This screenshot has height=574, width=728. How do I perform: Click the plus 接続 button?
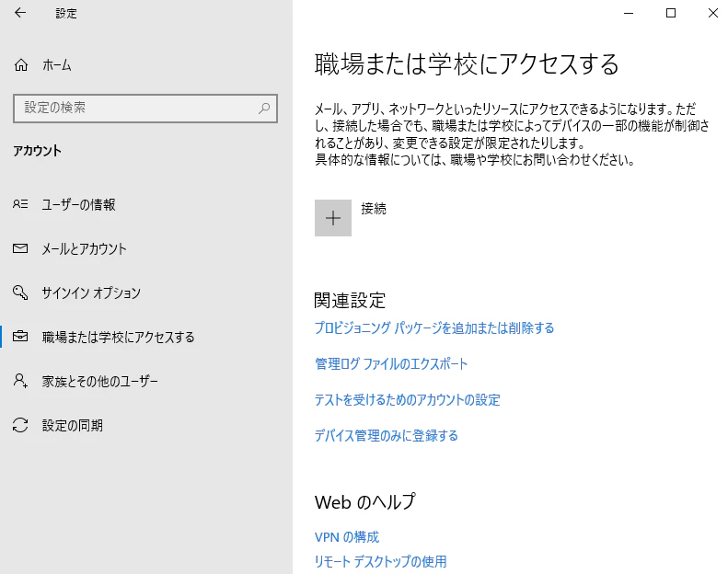[x=333, y=218]
